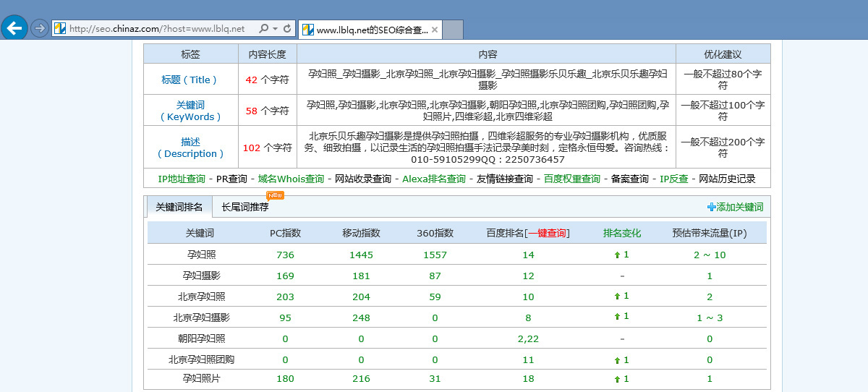The height and width of the screenshot is (392, 868).
Task: Click the browser Forward arrow button
Action: coord(39,28)
